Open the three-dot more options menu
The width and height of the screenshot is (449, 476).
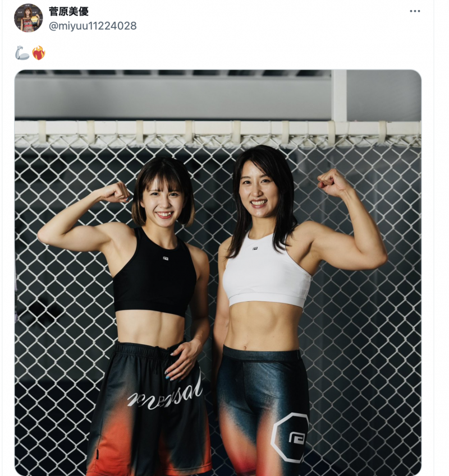click(x=415, y=11)
